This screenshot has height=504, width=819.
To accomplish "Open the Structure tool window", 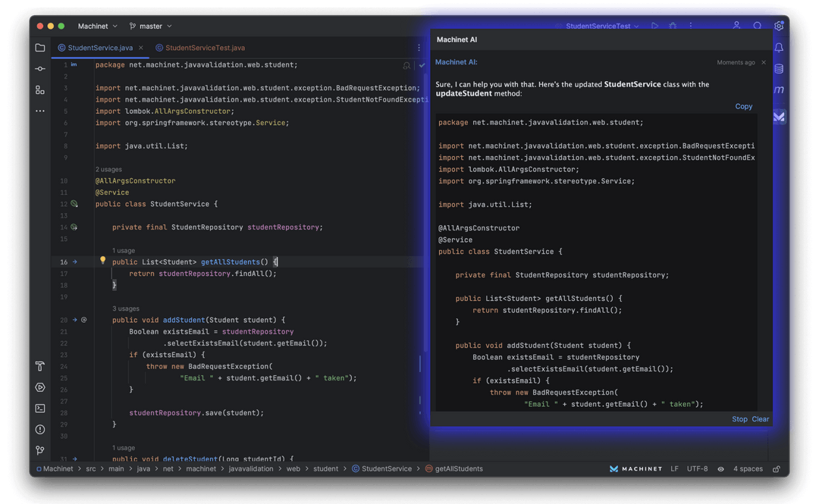I will [x=40, y=90].
